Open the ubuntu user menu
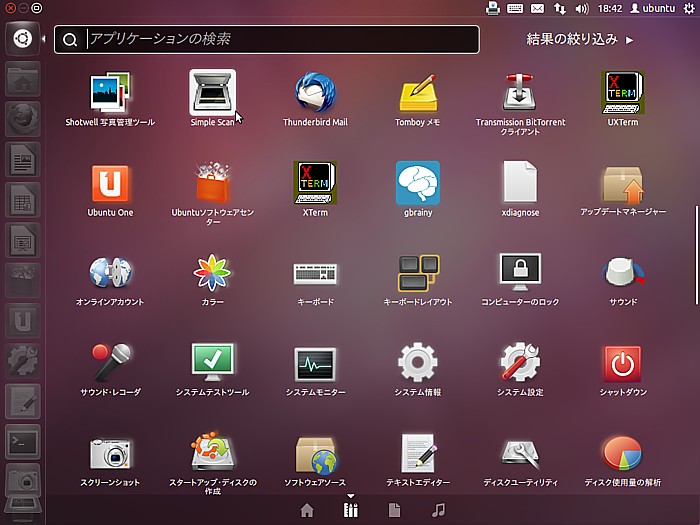Viewport: 700px width, 525px height. (653, 8)
